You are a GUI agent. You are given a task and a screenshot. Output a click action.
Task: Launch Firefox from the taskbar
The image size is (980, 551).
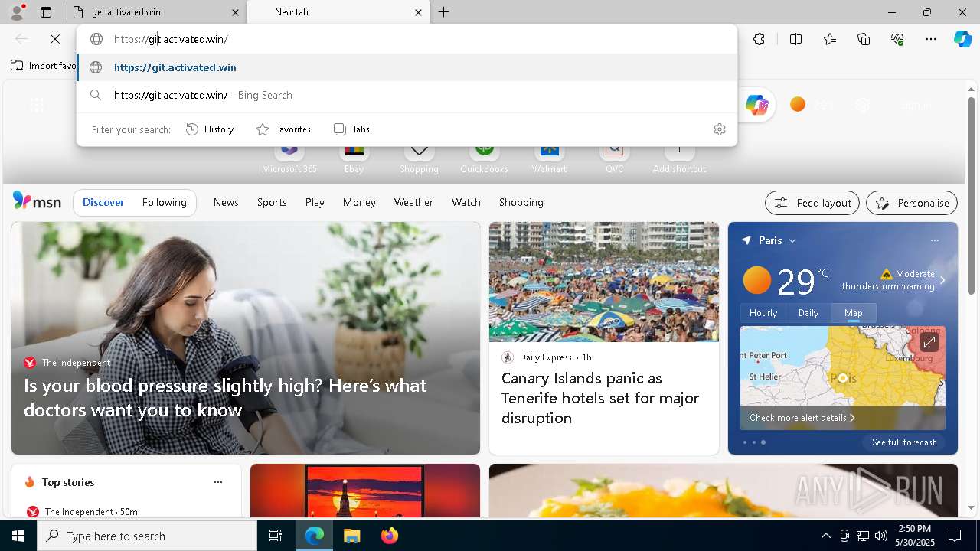[389, 536]
